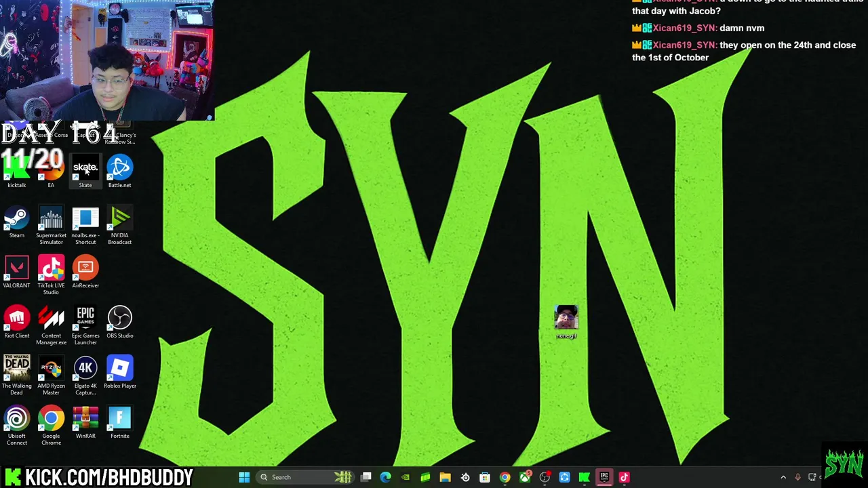Select the Riot Client desktop icon
The height and width of the screenshot is (488, 868).
pyautogui.click(x=16, y=323)
